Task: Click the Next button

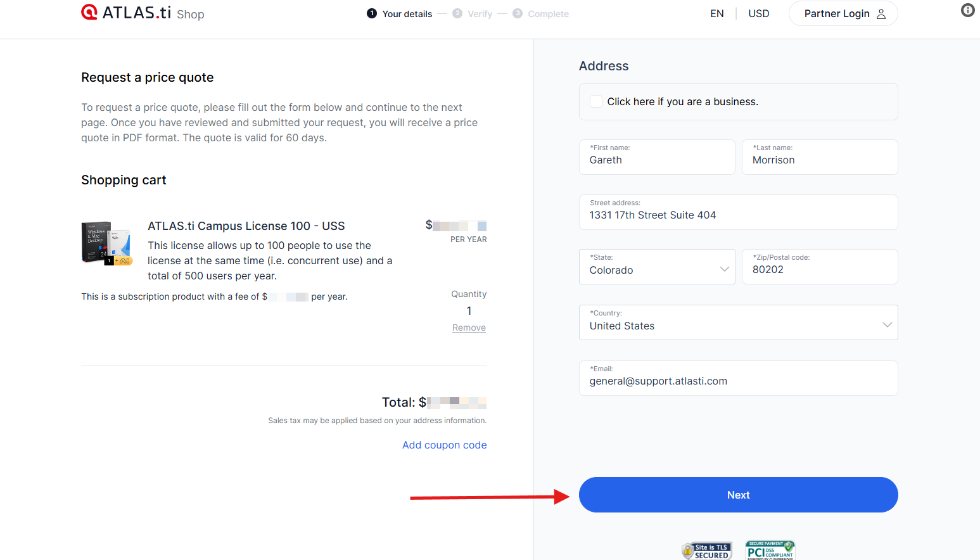Action: point(738,495)
